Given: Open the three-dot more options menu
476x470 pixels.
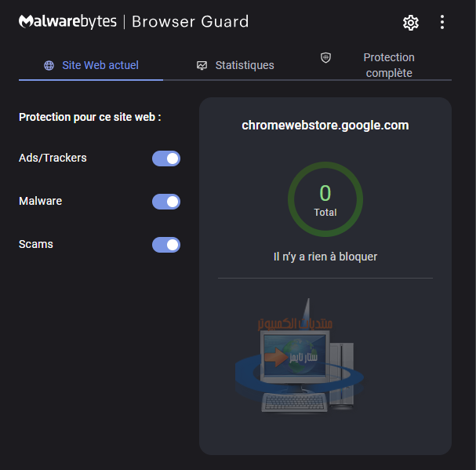Looking at the screenshot, I should pyautogui.click(x=442, y=22).
